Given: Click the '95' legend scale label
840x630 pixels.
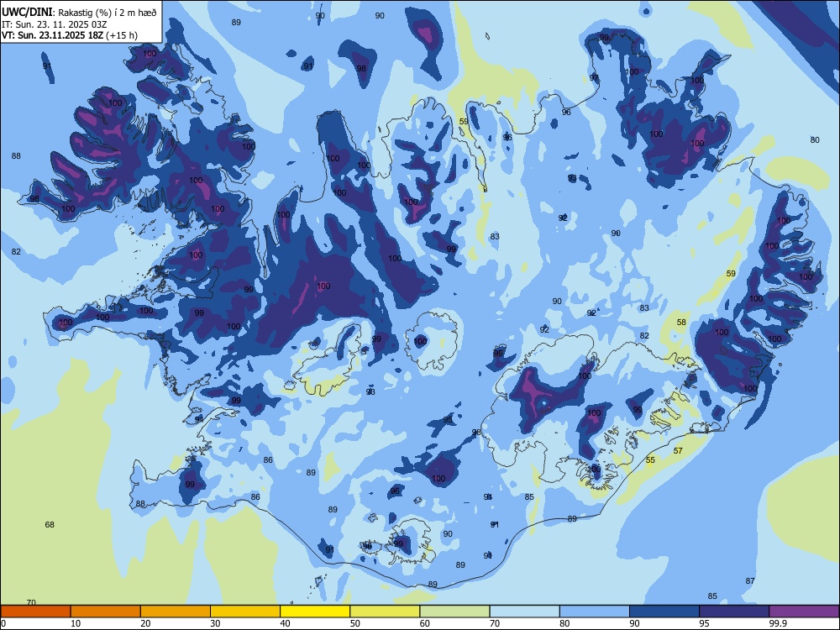Looking at the screenshot, I should pyautogui.click(x=705, y=623).
